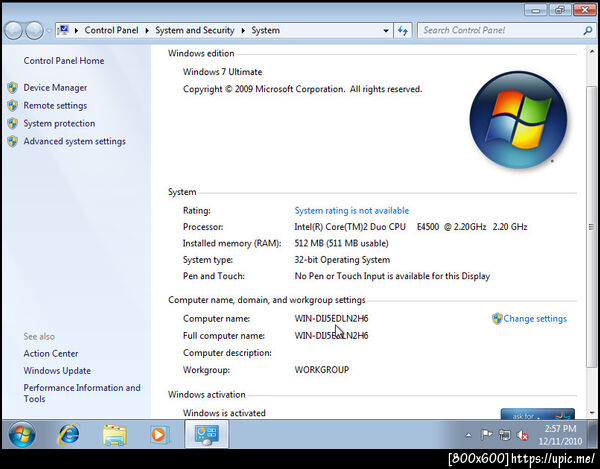Click Advanced system settings shield icon
Image resolution: width=600 pixels, height=469 pixels.
13,141
